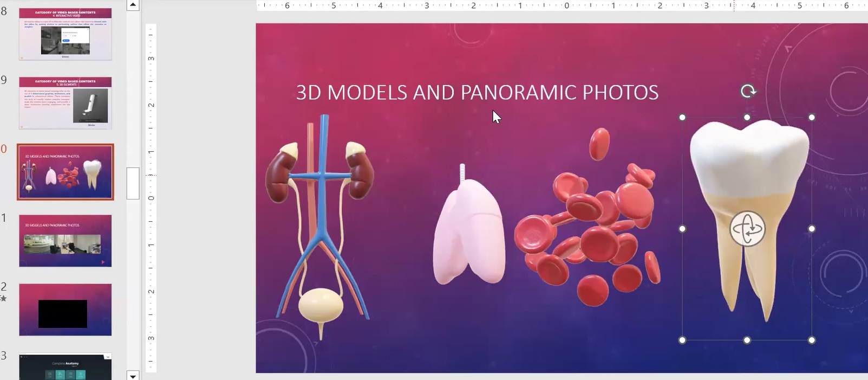The height and width of the screenshot is (380, 868).
Task: Click the horizontal ruler above the slide
Action: click(562, 5)
